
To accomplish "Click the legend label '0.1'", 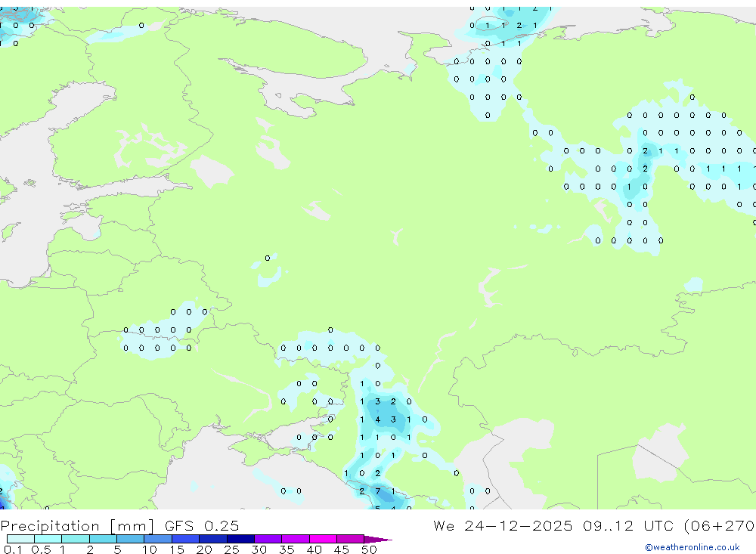I will 13,549.
